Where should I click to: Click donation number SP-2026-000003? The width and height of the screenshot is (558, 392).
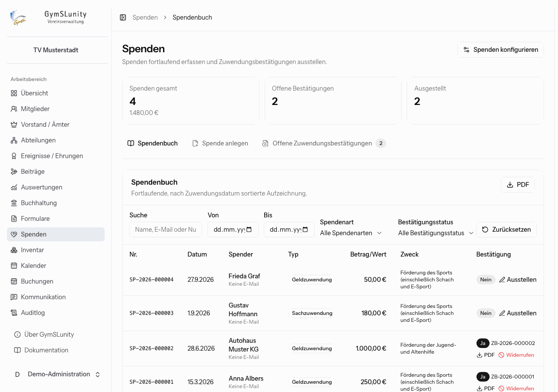pyautogui.click(x=152, y=313)
